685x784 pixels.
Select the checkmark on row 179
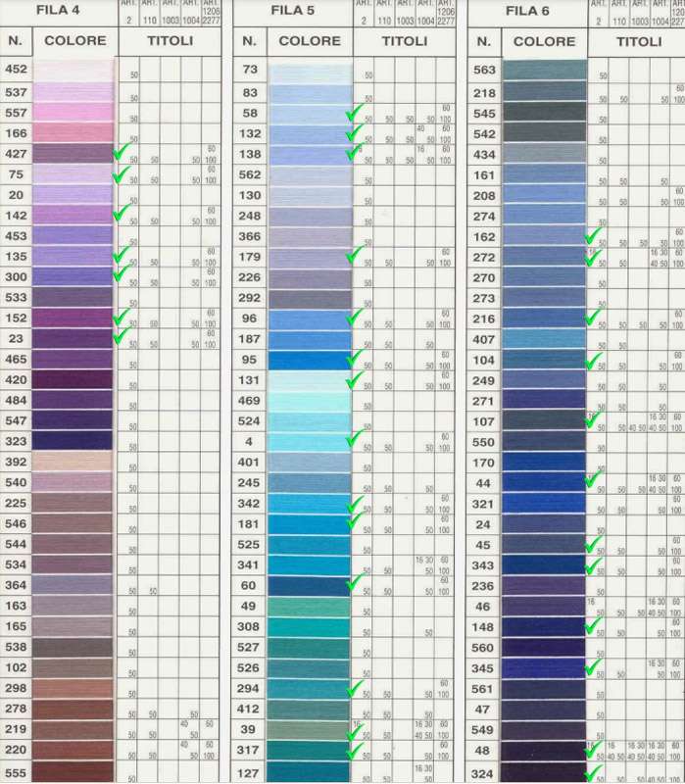pos(355,255)
